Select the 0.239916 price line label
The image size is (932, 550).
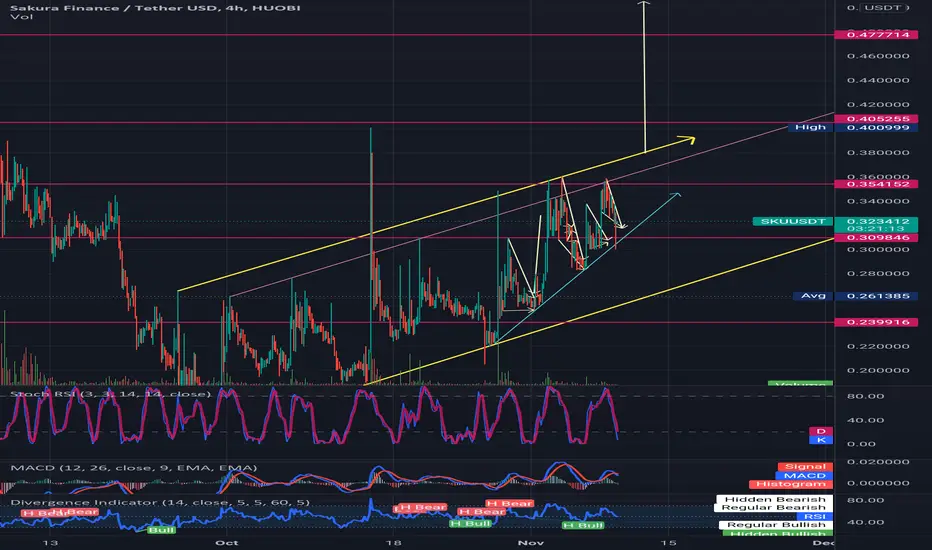[876, 322]
